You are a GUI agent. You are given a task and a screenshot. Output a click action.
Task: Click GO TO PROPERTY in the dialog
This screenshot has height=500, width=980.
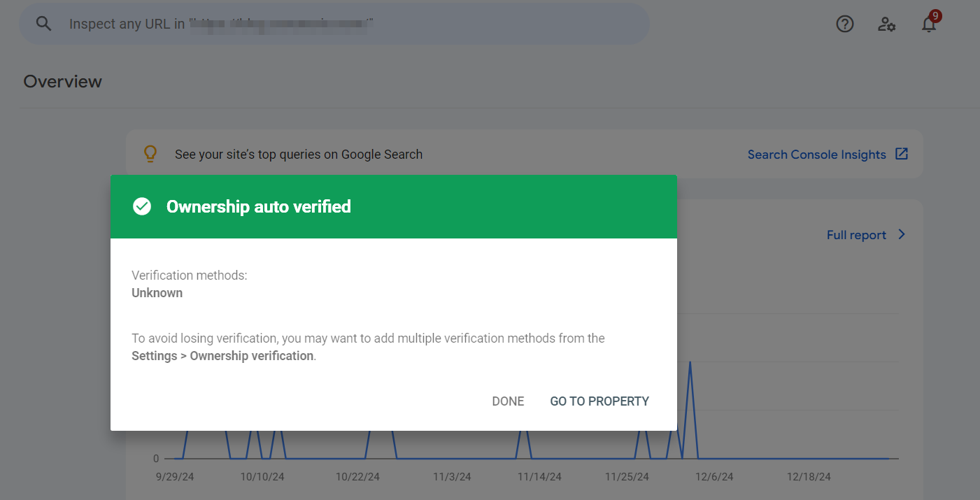tap(599, 401)
